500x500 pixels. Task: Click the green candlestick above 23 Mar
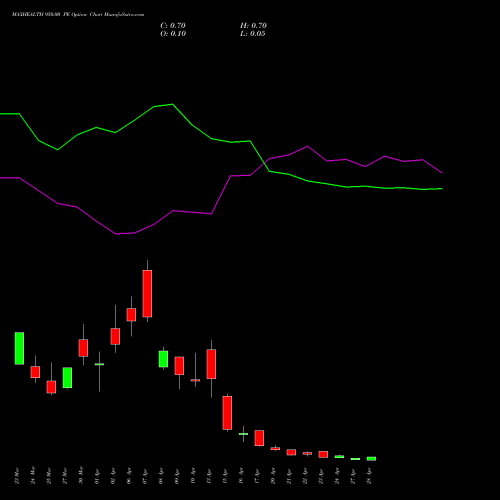pyautogui.click(x=19, y=348)
